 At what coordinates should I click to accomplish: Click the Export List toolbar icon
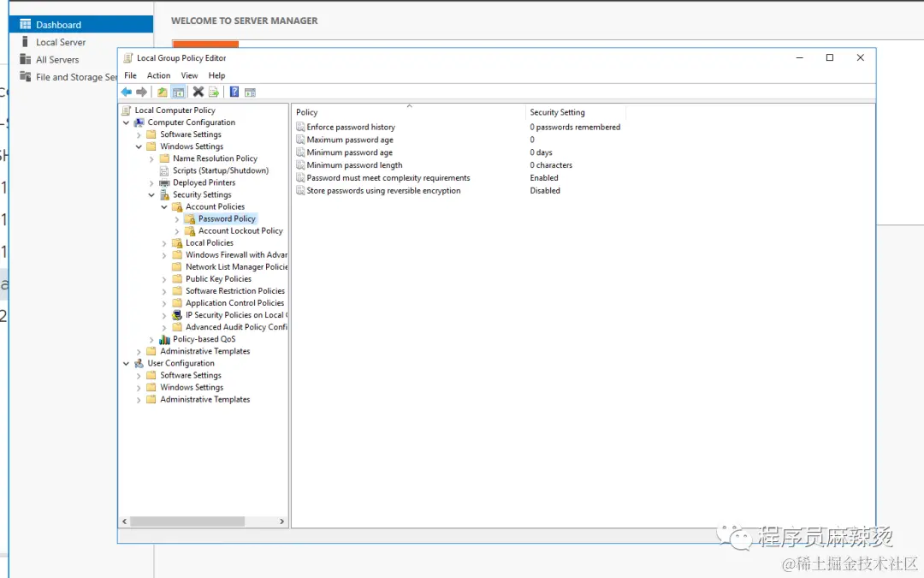pyautogui.click(x=214, y=92)
